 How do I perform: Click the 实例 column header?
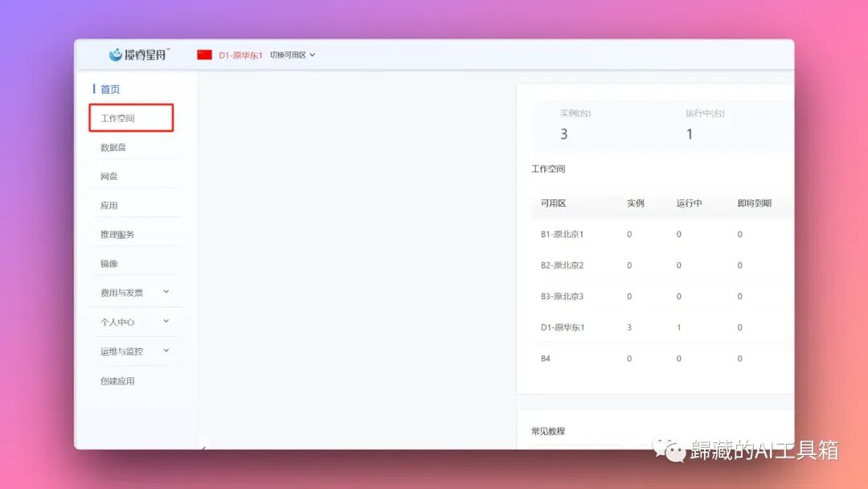pyautogui.click(x=636, y=203)
